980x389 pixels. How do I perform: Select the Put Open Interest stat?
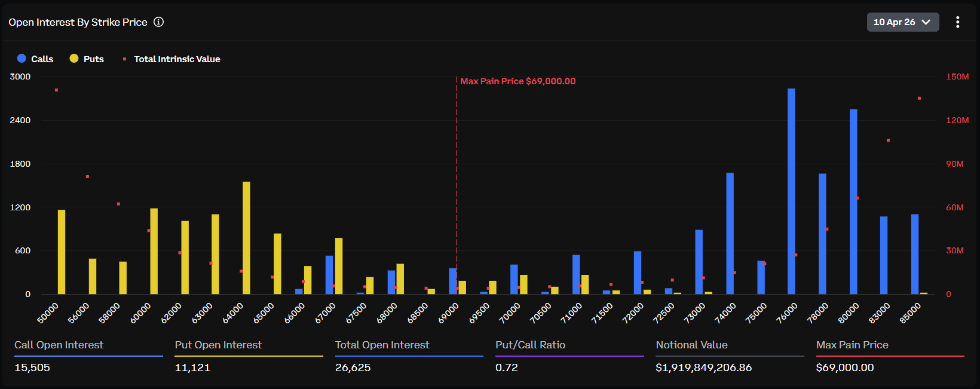point(218,345)
